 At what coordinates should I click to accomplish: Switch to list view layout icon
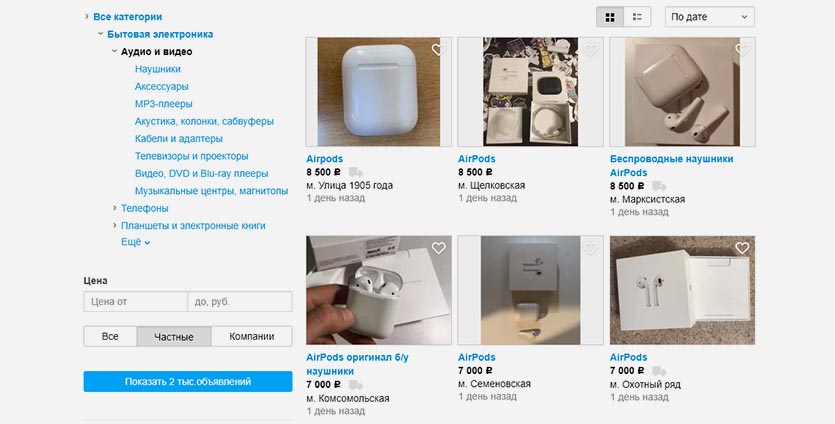coord(637,17)
